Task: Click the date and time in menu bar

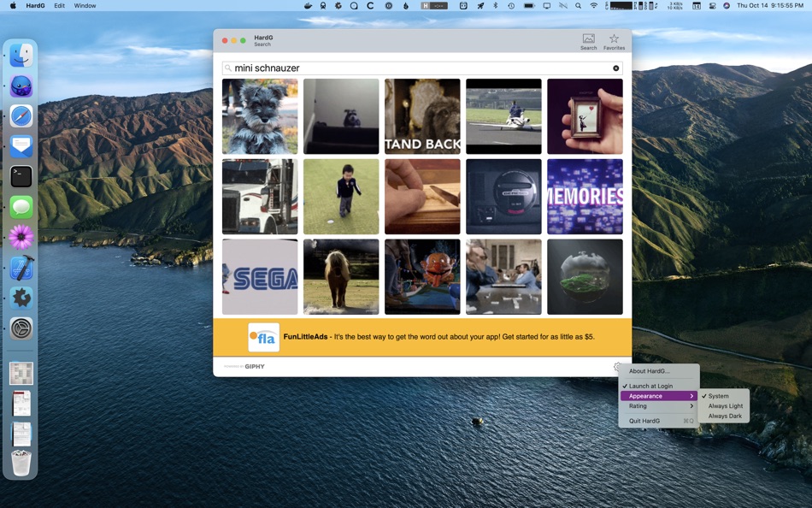Action: [770, 6]
